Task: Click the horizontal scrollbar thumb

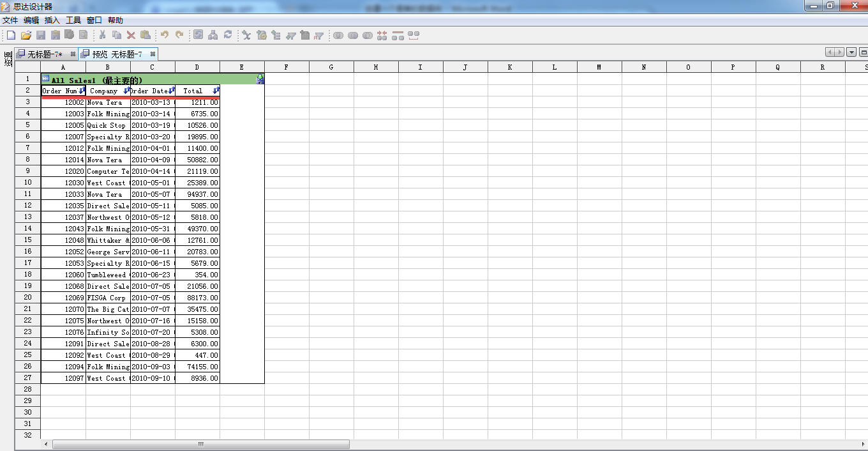Action: (x=201, y=443)
